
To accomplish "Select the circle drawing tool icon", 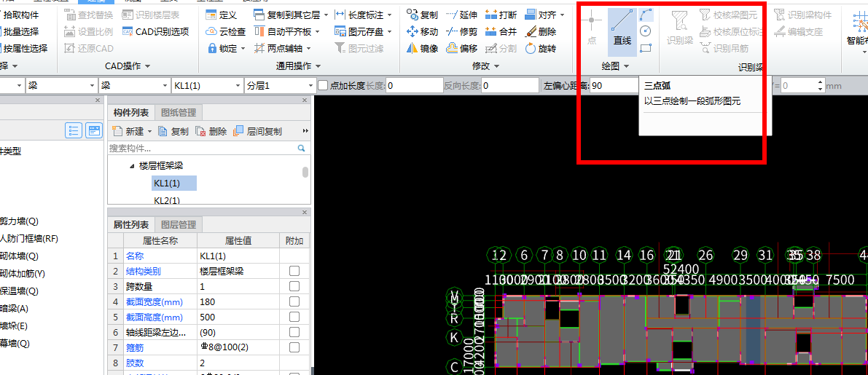I will (x=646, y=31).
